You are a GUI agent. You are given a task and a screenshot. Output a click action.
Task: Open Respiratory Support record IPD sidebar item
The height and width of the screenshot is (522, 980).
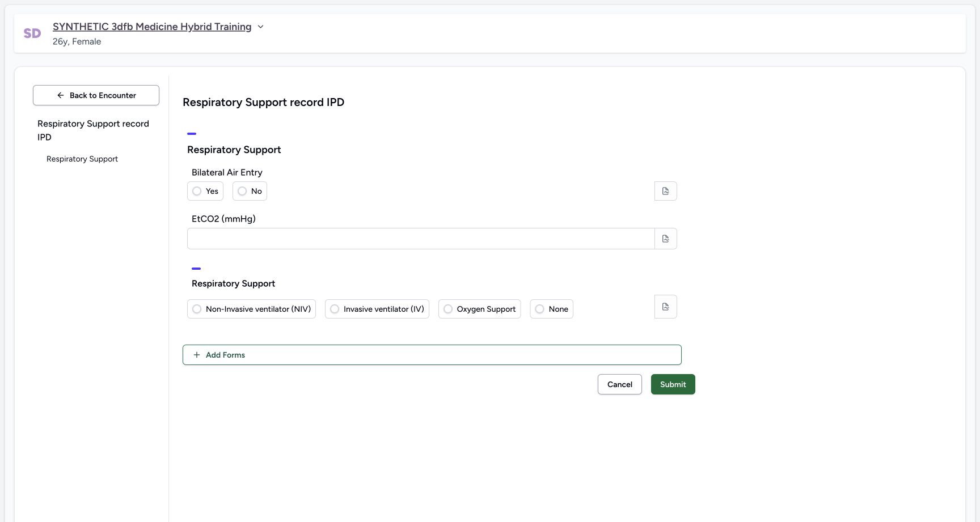(93, 130)
